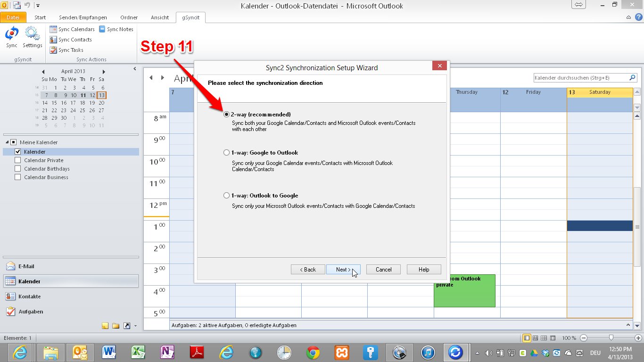The height and width of the screenshot is (362, 644).
Task: Collapse the Meine Kalender group
Action: click(8, 142)
